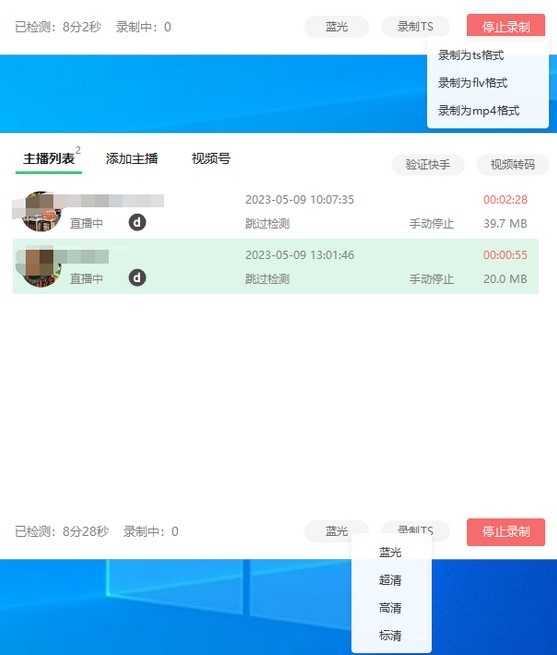
Task: Click the "d" icon on highlighted streamer row
Action: point(137,278)
